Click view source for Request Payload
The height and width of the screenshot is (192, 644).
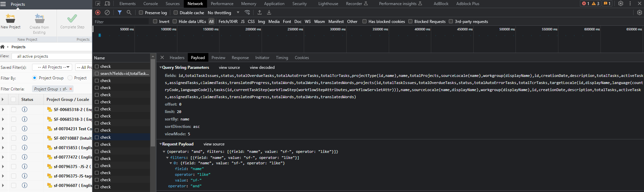click(214, 144)
